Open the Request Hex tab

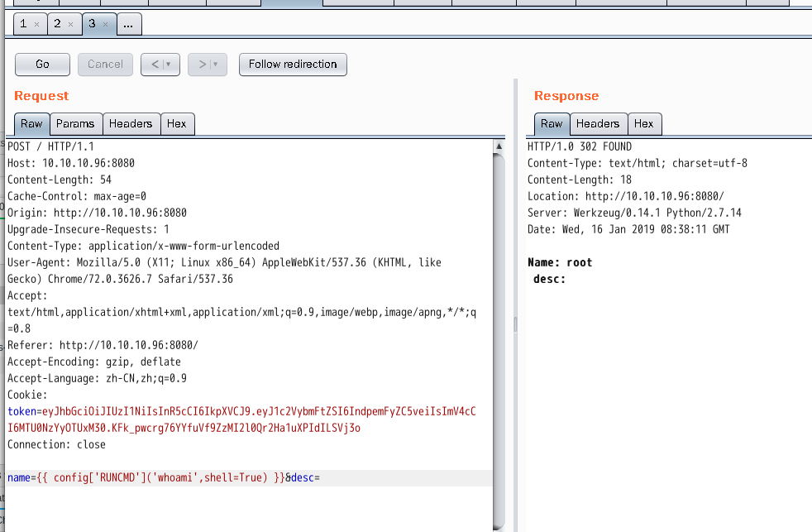coord(177,124)
